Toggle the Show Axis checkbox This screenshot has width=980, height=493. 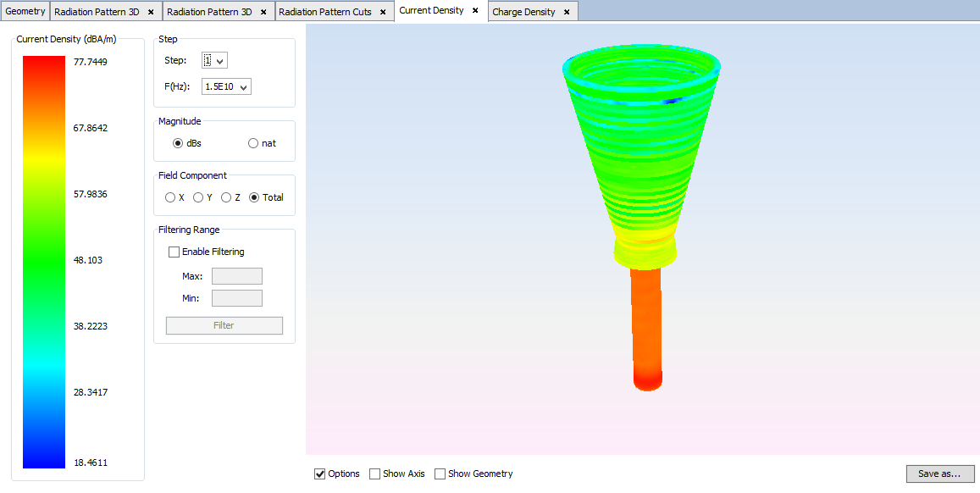(375, 474)
